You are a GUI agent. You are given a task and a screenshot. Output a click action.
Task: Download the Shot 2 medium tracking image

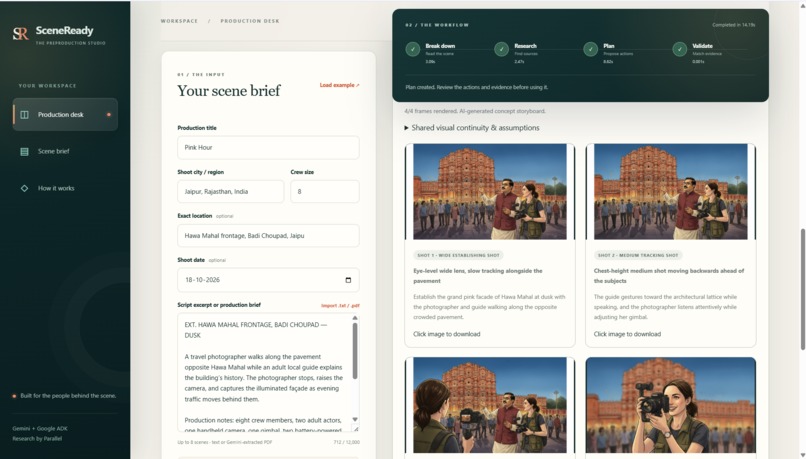[671, 192]
